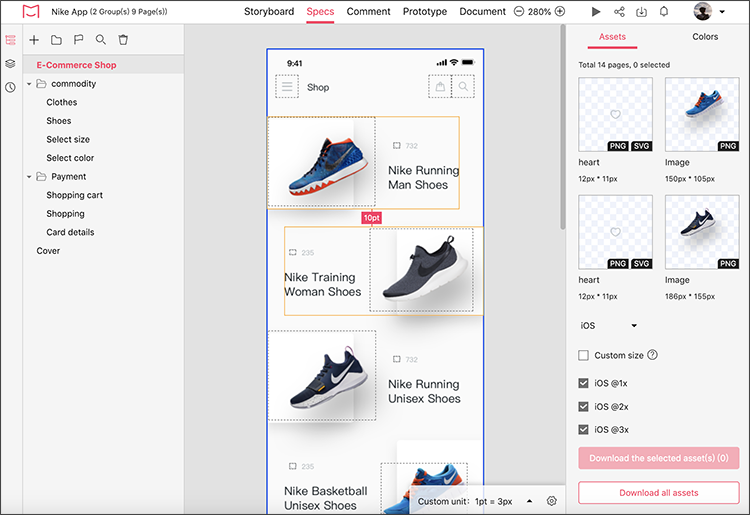Click the canvas vertical scrollbar
750x515 pixels.
563,129
